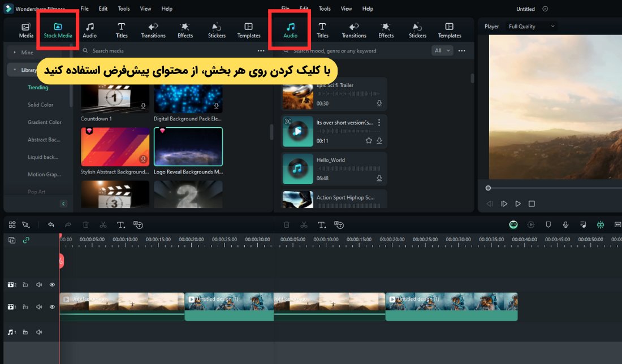The image size is (622, 364).
Task: Open the 'All' filter dropdown in audio search
Action: pyautogui.click(x=442, y=50)
